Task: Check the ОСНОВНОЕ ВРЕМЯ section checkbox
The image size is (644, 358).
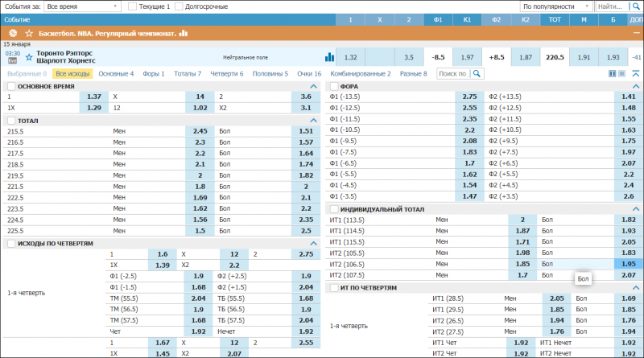Action: [x=11, y=86]
